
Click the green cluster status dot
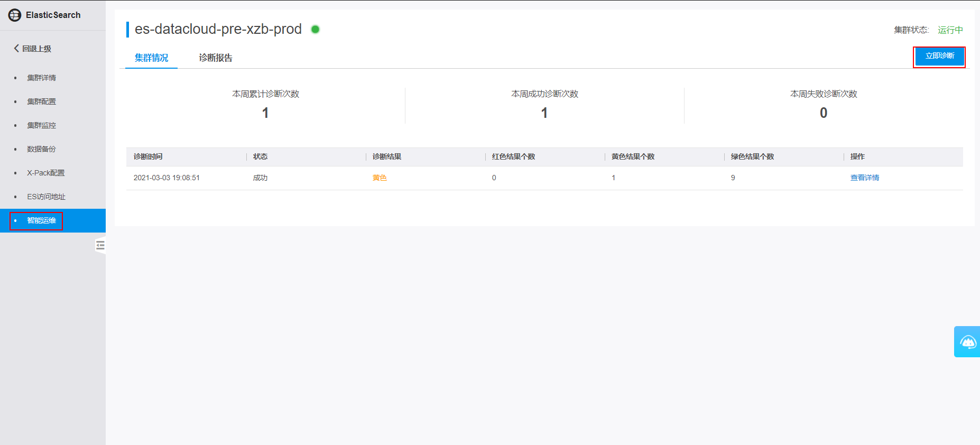[316, 29]
